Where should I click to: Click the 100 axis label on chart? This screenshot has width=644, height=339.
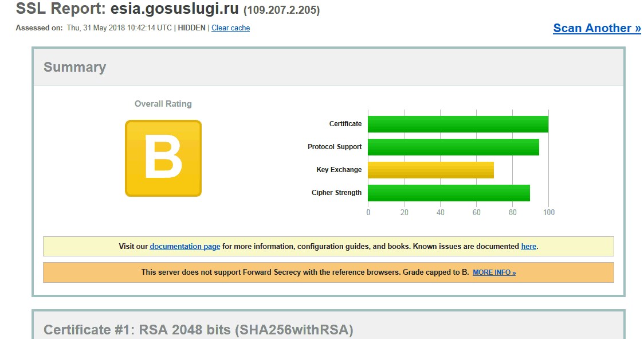[549, 212]
